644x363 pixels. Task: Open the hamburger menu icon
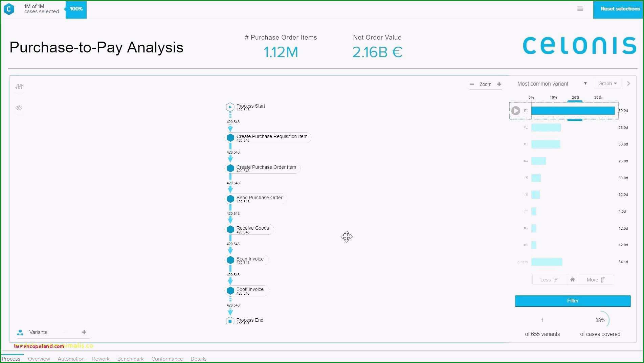pyautogui.click(x=580, y=9)
